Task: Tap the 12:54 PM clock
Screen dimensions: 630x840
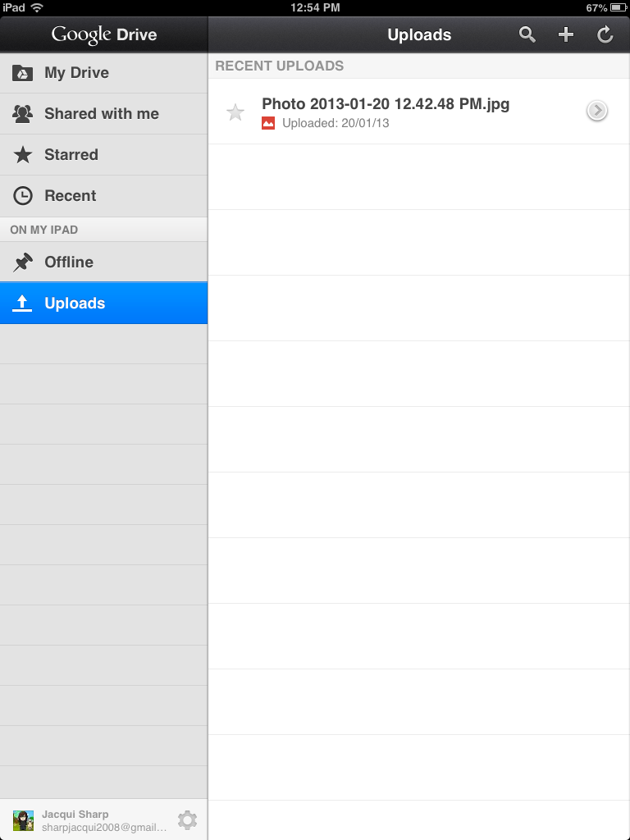Action: click(315, 7)
